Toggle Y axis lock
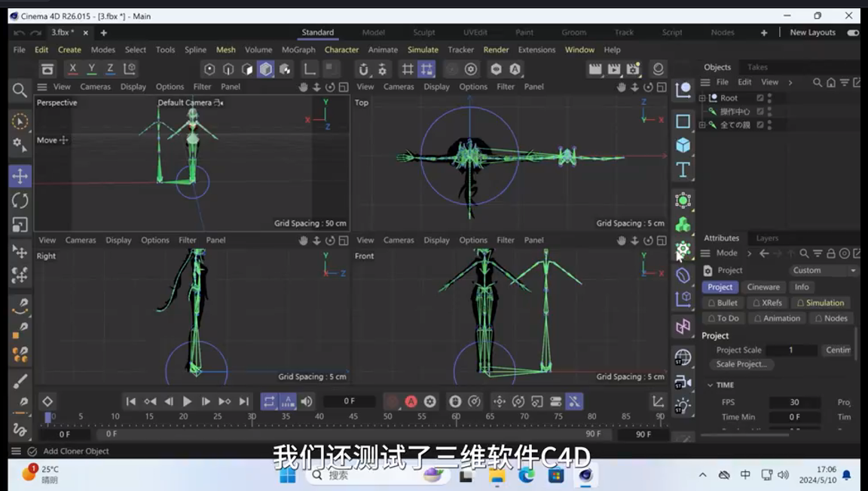 pos(91,69)
